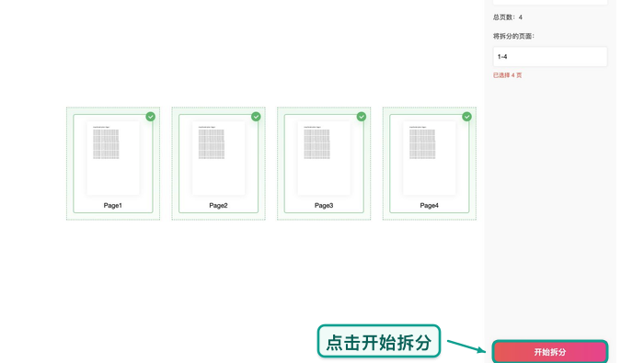The height and width of the screenshot is (363, 644).
Task: Uncheck the green checkmark on Page1
Action: coord(151,117)
